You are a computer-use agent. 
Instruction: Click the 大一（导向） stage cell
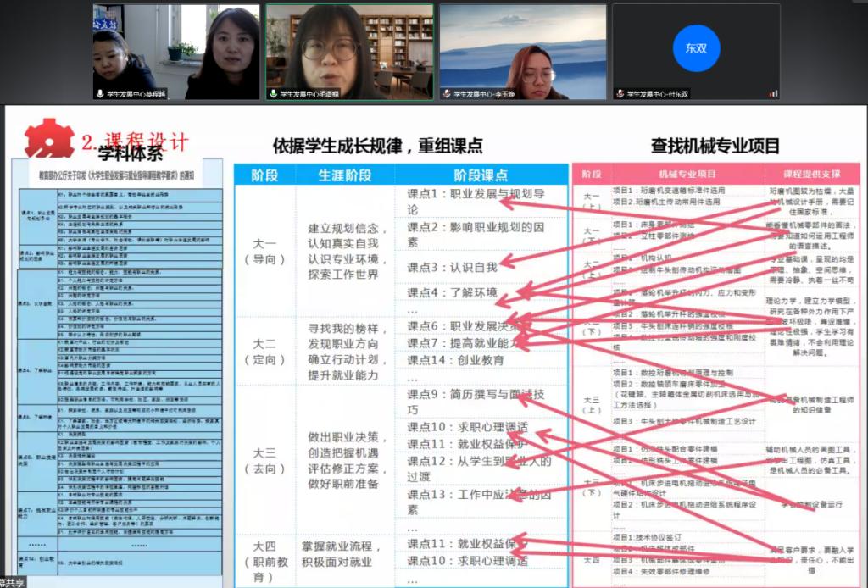(264, 252)
